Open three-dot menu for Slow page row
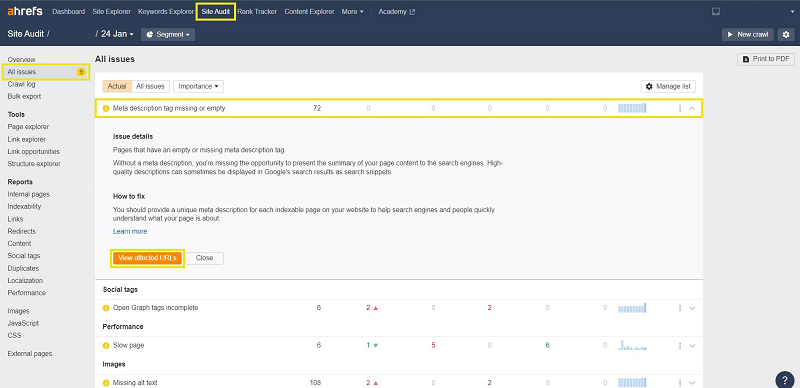The image size is (800, 388). (680, 346)
